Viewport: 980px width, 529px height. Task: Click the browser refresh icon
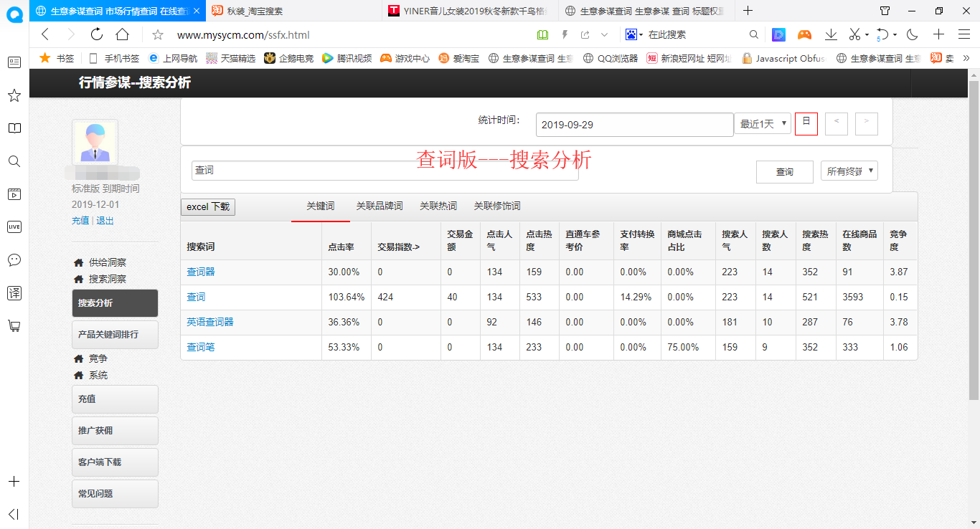(97, 34)
